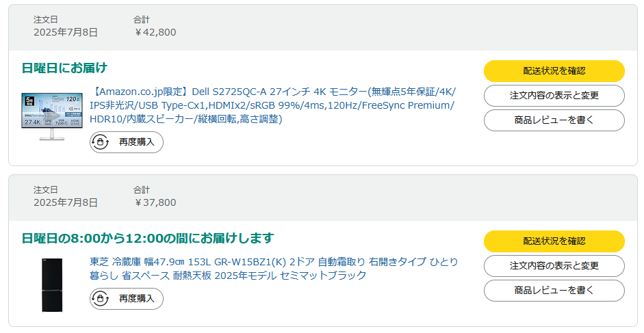
Task: Select 商品レビューを書く for the Toshiba refrigerator
Action: (554, 291)
